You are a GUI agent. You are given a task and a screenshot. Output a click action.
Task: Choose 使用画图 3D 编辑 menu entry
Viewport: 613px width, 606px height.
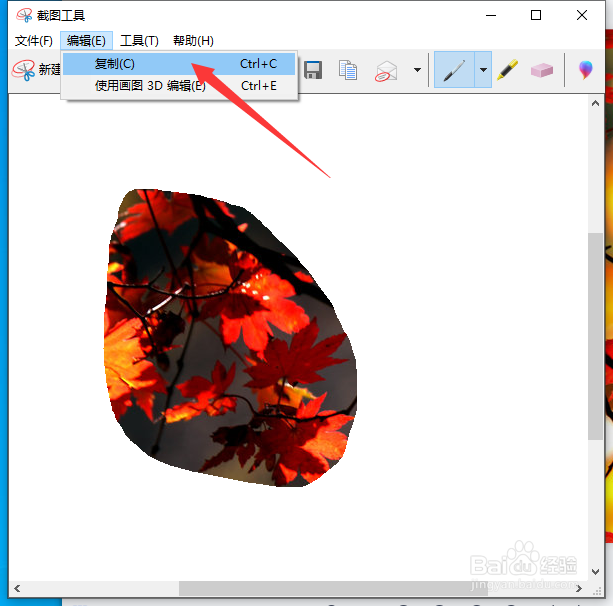coord(179,86)
